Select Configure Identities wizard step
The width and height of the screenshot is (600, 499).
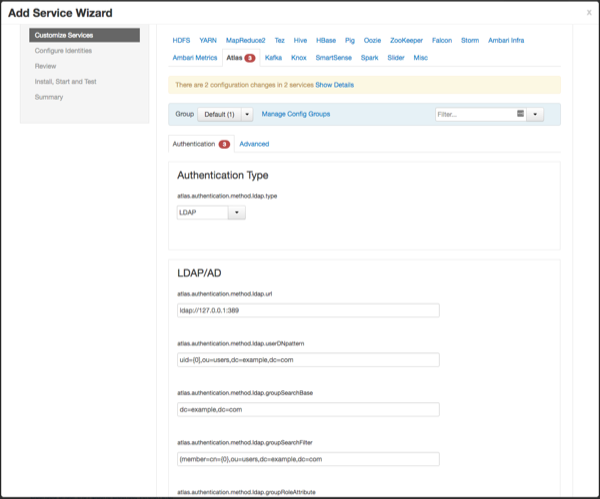(x=66, y=50)
